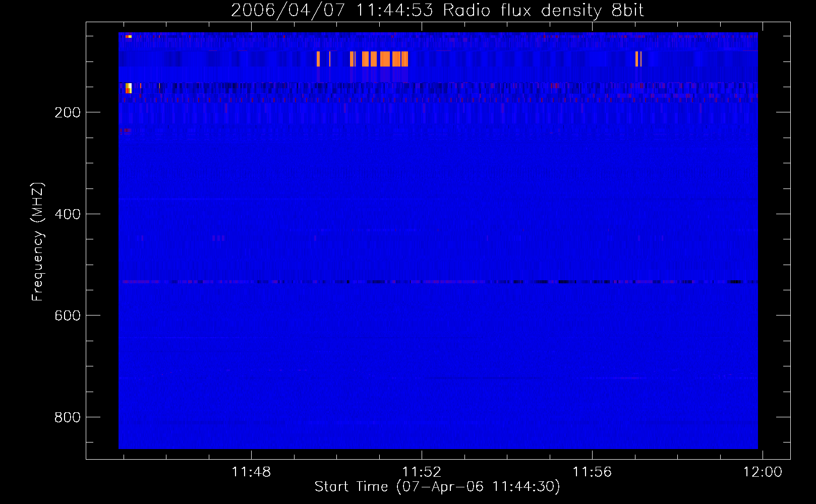This screenshot has width=816, height=504.
Task: Click the 11:56 time axis label
Action: tap(592, 472)
